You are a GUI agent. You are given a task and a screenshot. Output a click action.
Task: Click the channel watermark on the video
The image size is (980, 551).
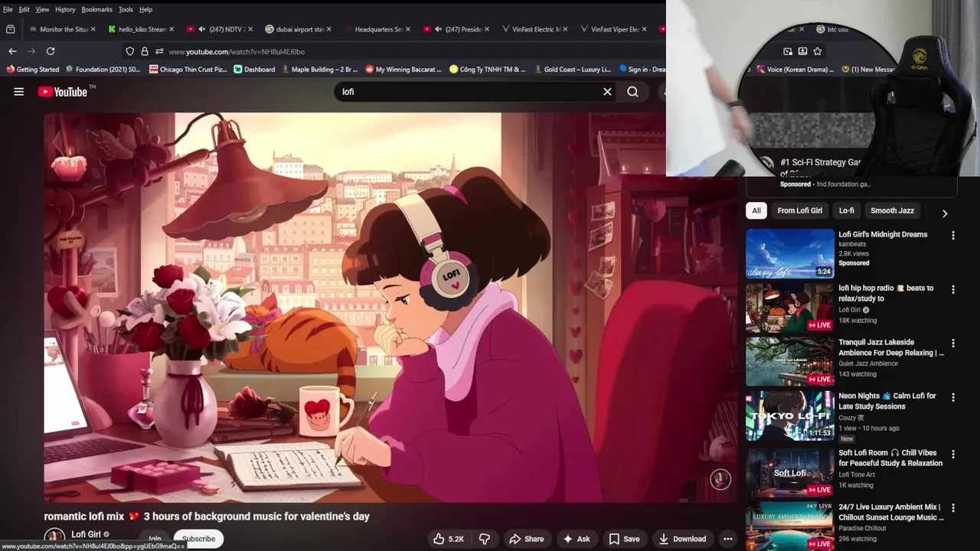tap(720, 479)
